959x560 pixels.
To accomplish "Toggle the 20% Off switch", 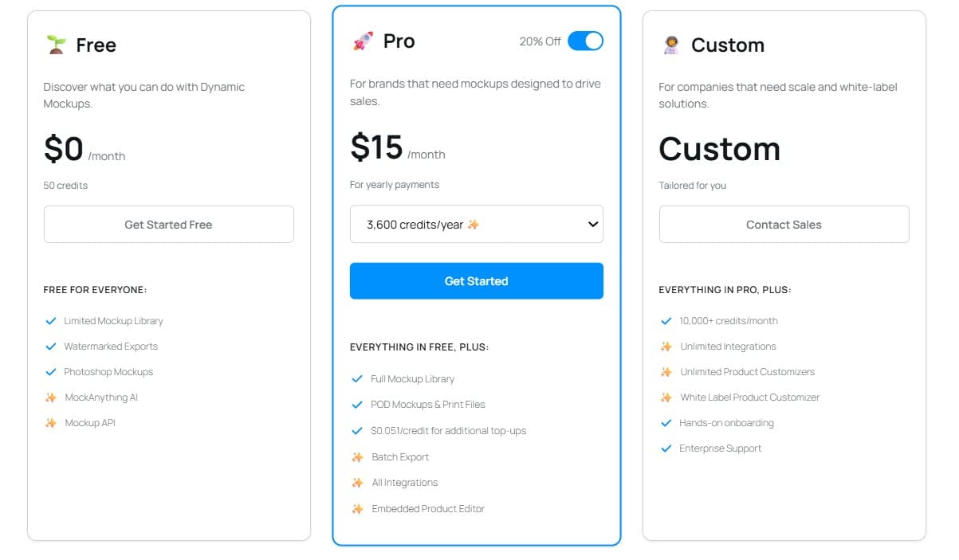I will tap(585, 40).
